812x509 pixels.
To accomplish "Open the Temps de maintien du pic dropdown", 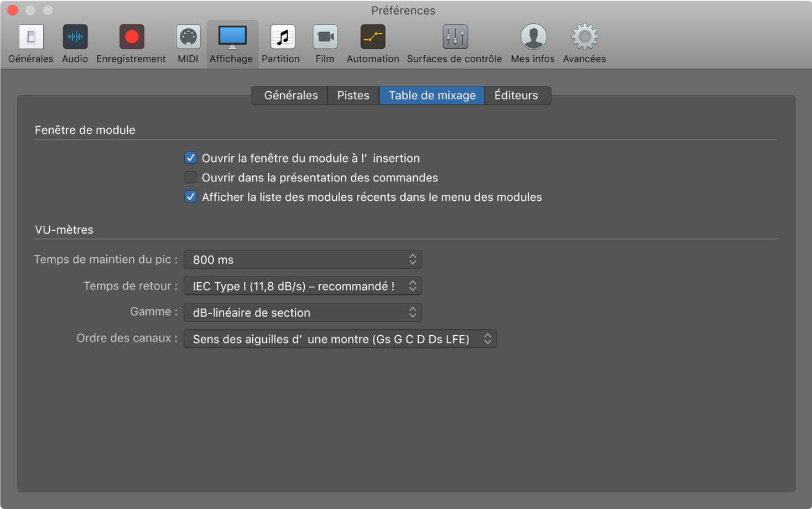I will [303, 259].
